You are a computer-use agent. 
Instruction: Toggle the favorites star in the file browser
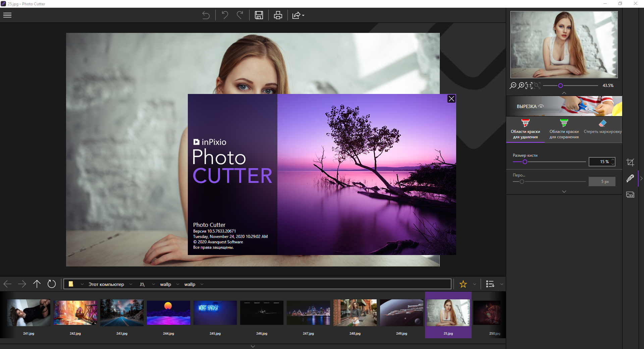click(x=463, y=284)
